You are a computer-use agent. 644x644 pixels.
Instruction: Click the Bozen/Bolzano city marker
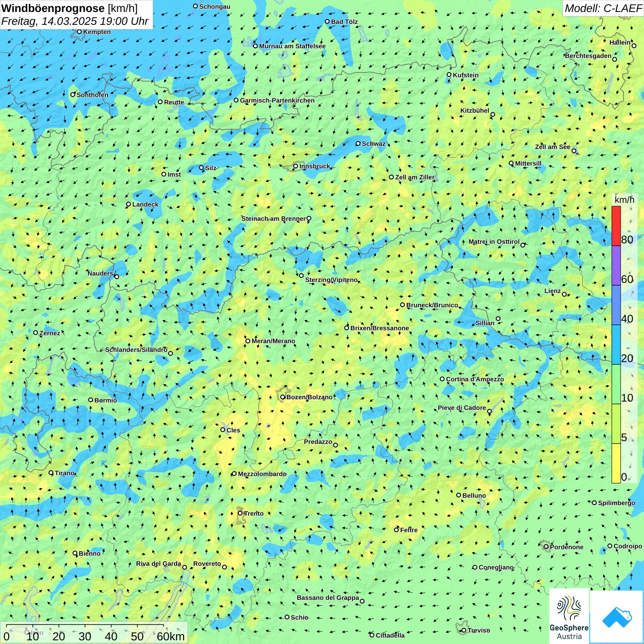click(x=283, y=397)
